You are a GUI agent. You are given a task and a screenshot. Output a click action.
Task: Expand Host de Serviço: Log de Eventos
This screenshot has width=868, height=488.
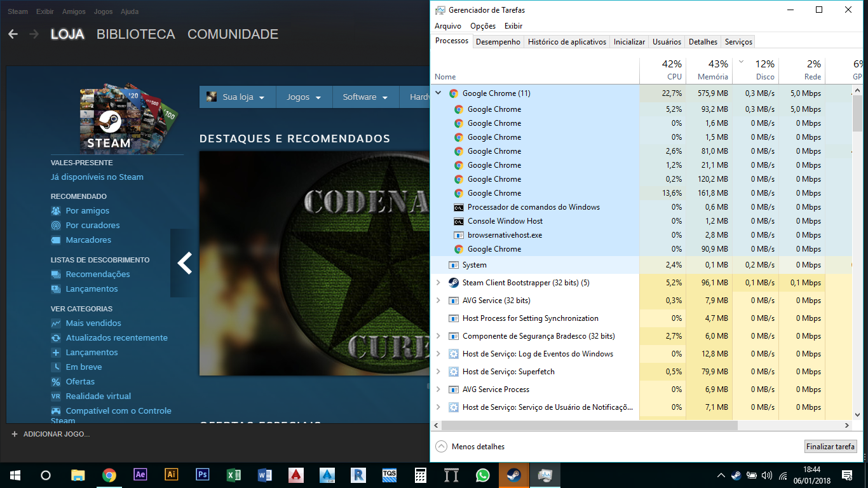click(438, 354)
